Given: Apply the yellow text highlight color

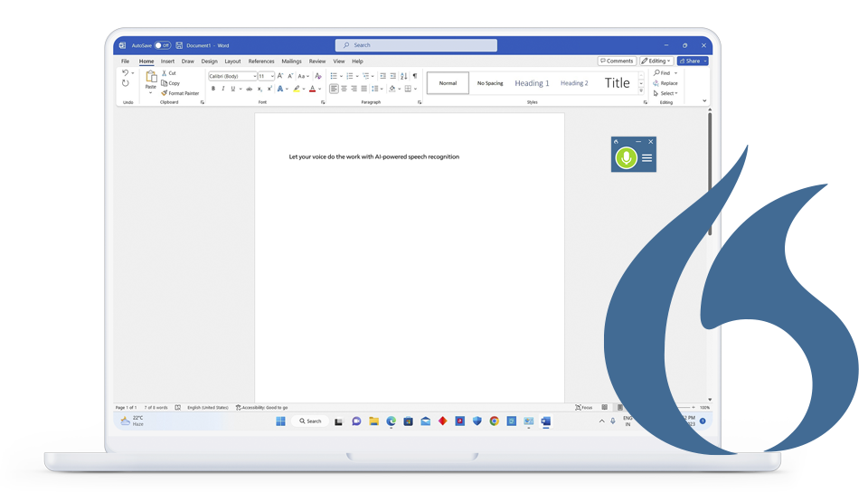Looking at the screenshot, I should pyautogui.click(x=297, y=89).
